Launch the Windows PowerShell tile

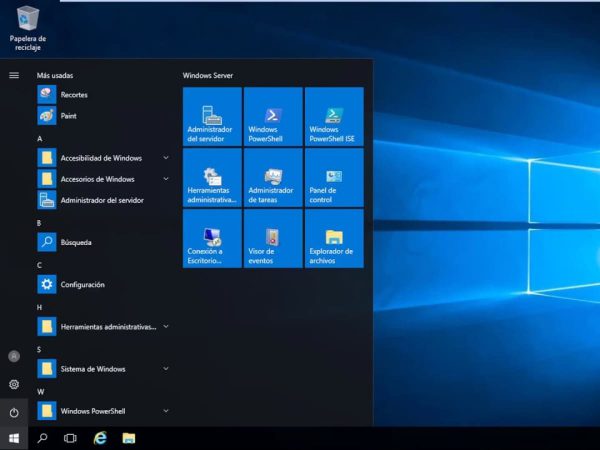(x=273, y=116)
